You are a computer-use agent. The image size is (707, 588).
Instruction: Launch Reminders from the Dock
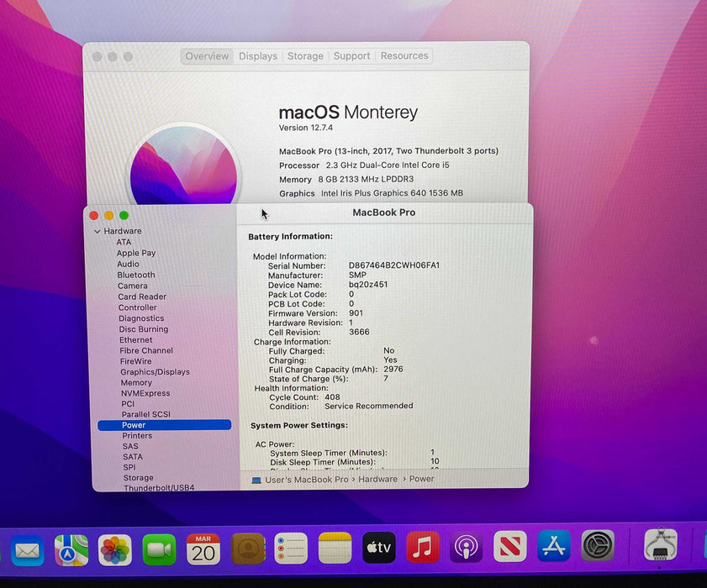tap(291, 549)
